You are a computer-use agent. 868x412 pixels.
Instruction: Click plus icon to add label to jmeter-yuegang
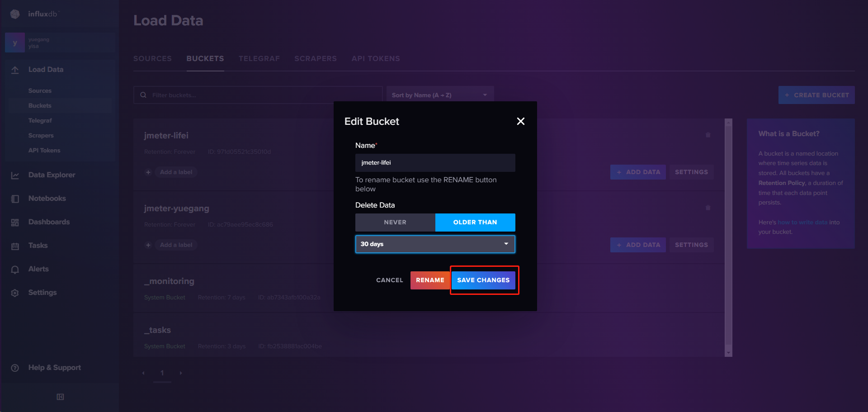point(148,245)
